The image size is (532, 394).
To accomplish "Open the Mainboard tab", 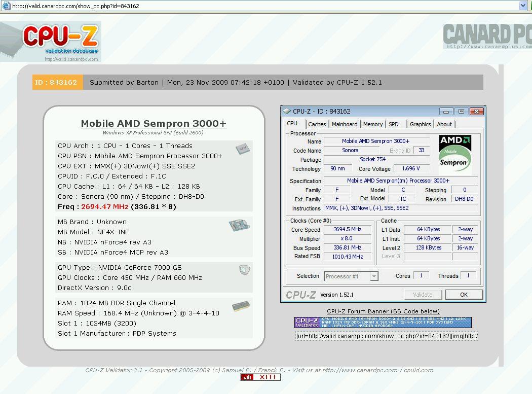I will point(345,124).
